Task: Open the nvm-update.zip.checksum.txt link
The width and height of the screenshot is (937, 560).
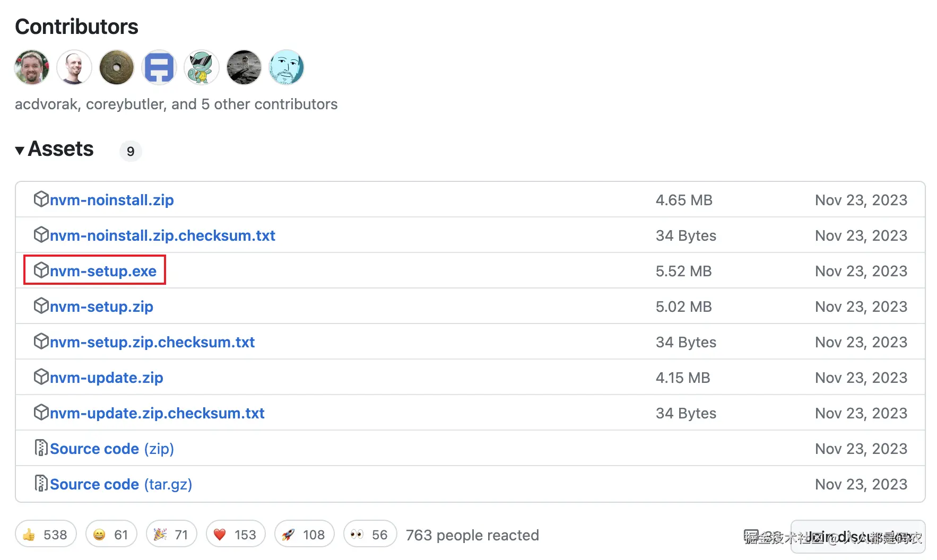Action: click(x=157, y=413)
